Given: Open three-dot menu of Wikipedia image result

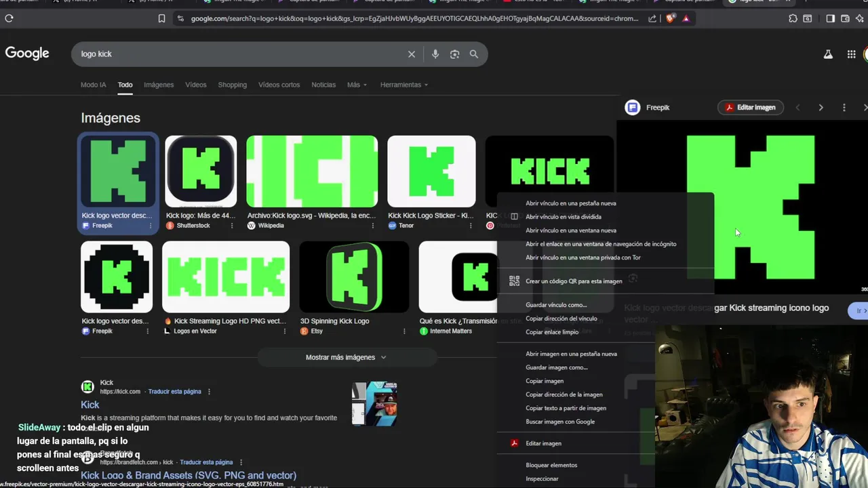Looking at the screenshot, I should pos(373,226).
